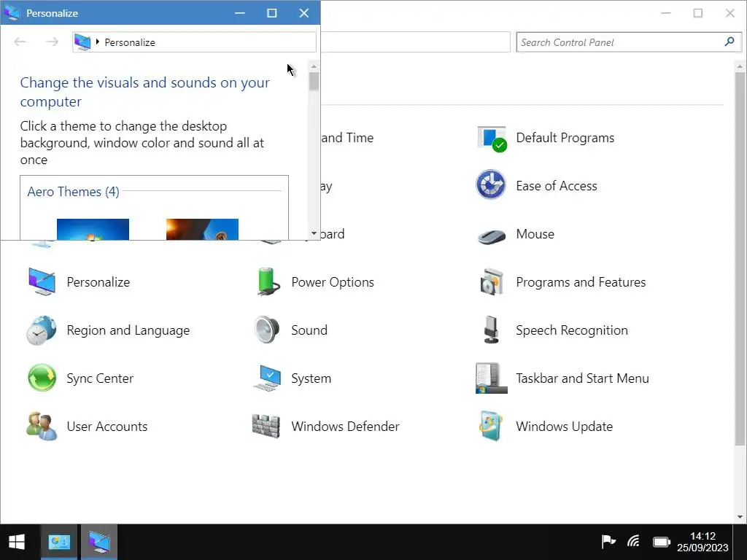
Task: Click the battery tray icon
Action: coord(661,542)
